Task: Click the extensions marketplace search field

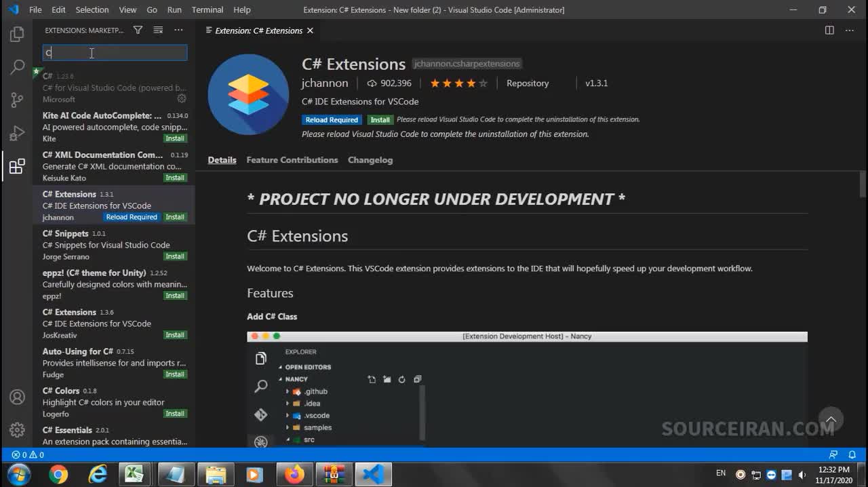Action: (115, 53)
